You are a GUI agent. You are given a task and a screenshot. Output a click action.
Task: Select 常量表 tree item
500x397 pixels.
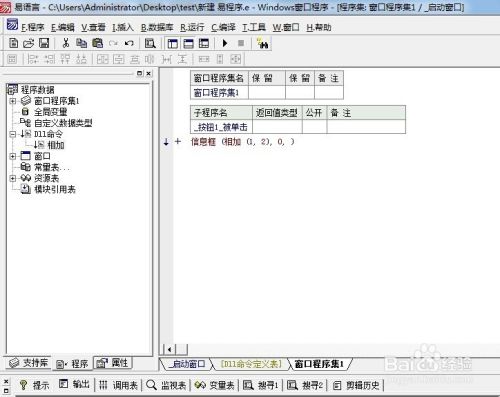point(52,167)
